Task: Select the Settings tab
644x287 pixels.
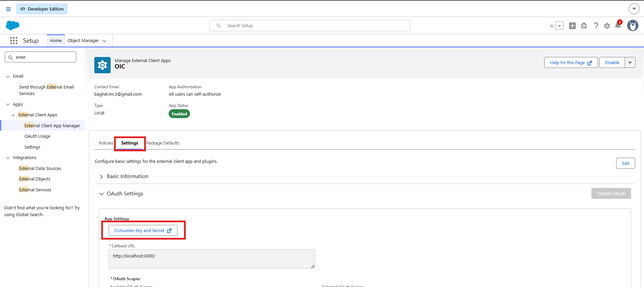Action: [130, 143]
